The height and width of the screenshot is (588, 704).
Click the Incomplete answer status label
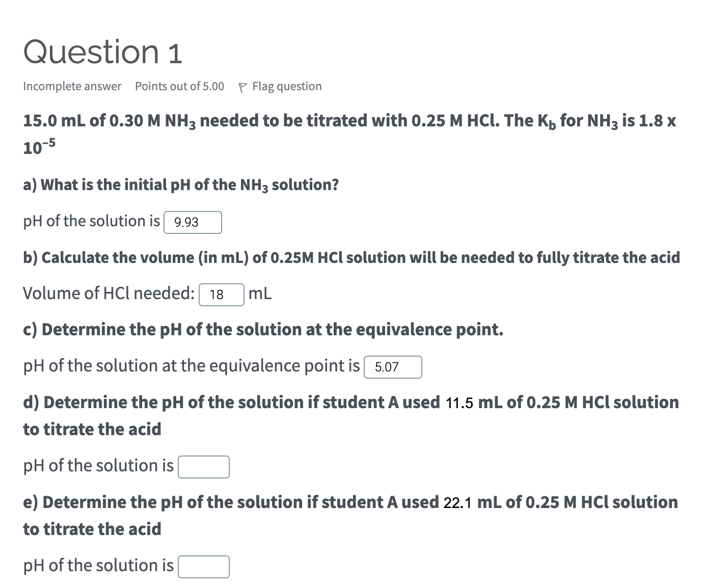click(72, 86)
